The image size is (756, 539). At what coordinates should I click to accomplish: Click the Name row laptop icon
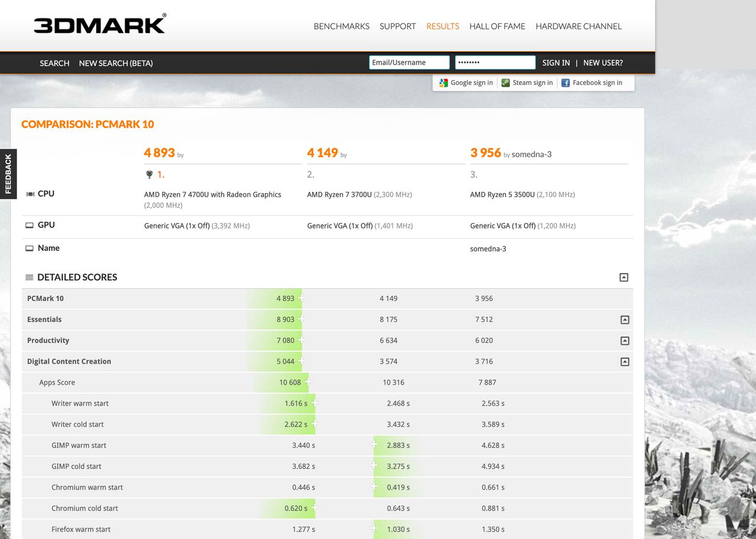click(x=30, y=249)
